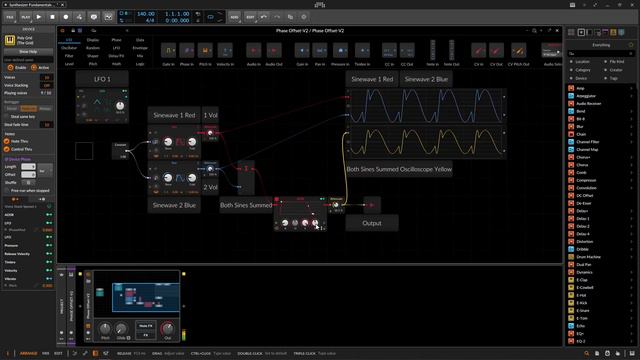Image resolution: width=640 pixels, height=360 pixels.
Task: Select the Filter module category
Action: 69,56
